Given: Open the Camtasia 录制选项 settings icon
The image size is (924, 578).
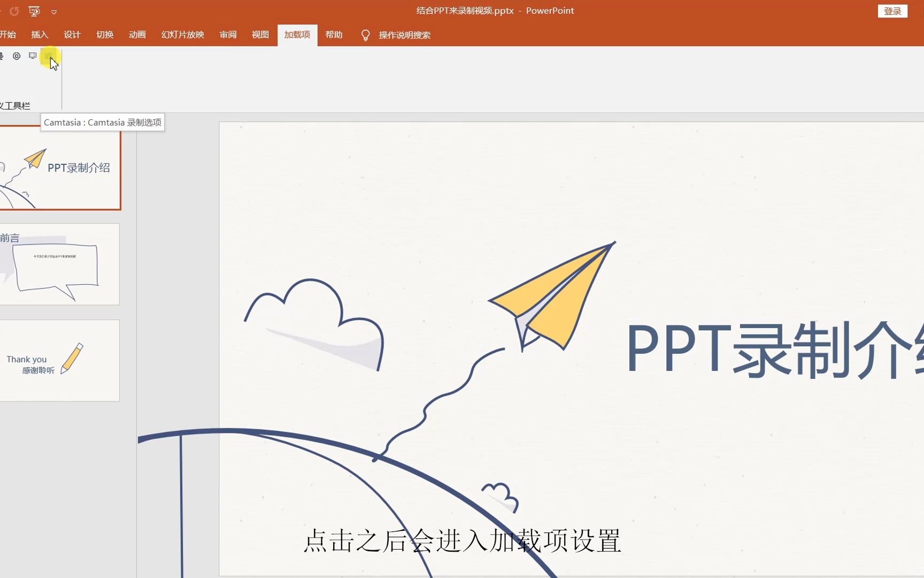Looking at the screenshot, I should (49, 56).
